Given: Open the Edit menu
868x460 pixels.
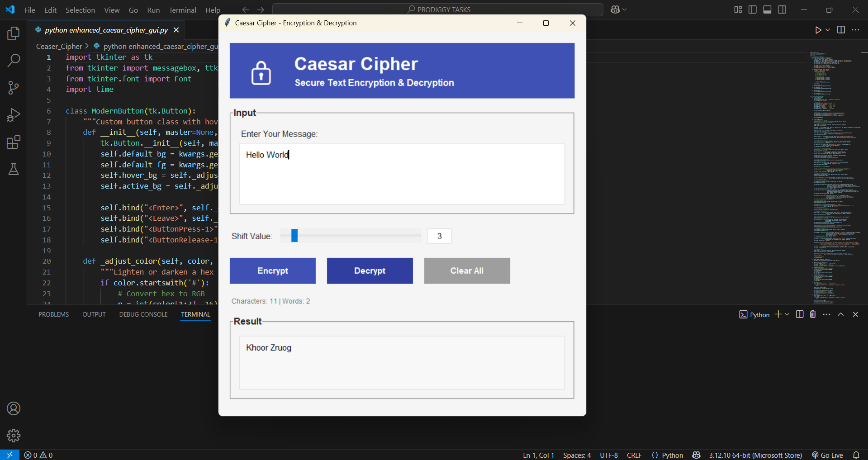Looking at the screenshot, I should pos(50,10).
